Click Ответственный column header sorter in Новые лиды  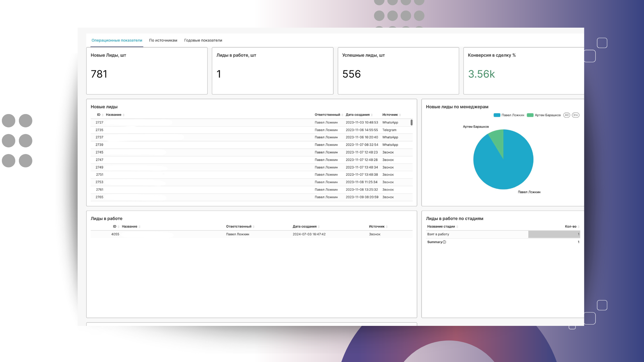click(342, 115)
